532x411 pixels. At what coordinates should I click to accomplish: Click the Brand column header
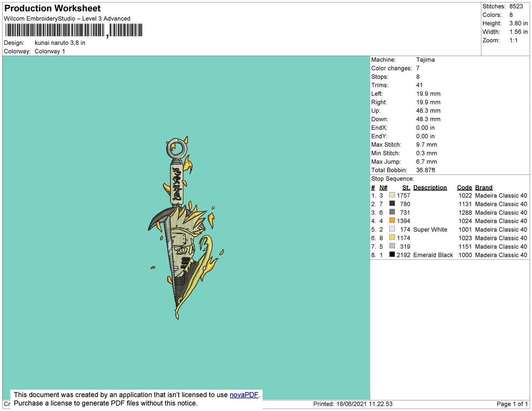[484, 188]
